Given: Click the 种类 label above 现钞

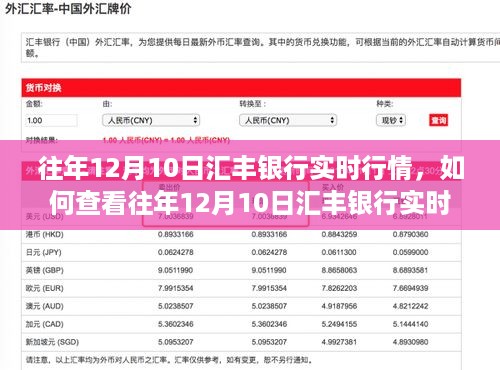Looking at the screenshot, I should (x=385, y=104).
